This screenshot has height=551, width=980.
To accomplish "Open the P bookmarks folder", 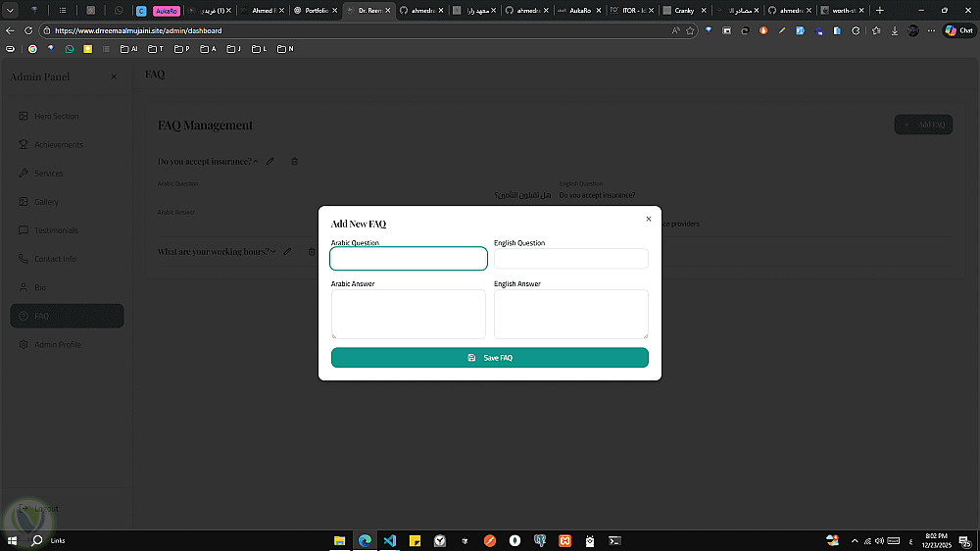I will 182,49.
